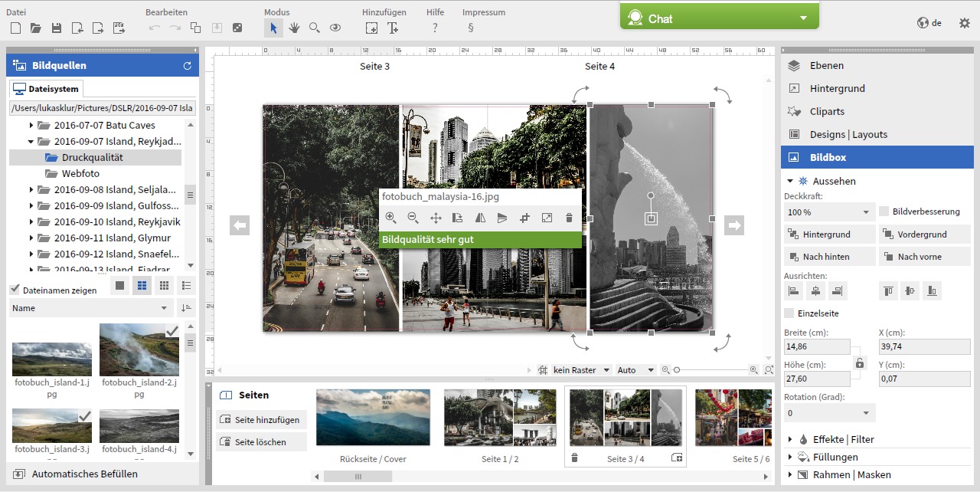Delete image using floating toolbar trash icon

569,218
